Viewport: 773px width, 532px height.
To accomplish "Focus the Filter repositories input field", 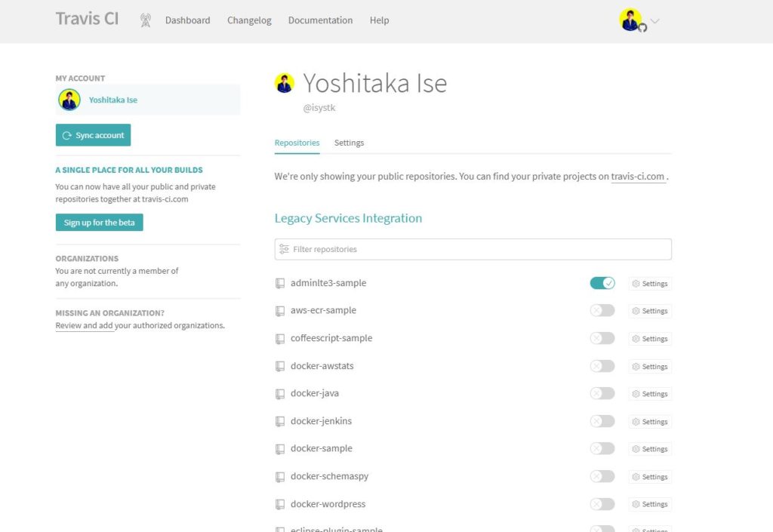I will (x=473, y=249).
